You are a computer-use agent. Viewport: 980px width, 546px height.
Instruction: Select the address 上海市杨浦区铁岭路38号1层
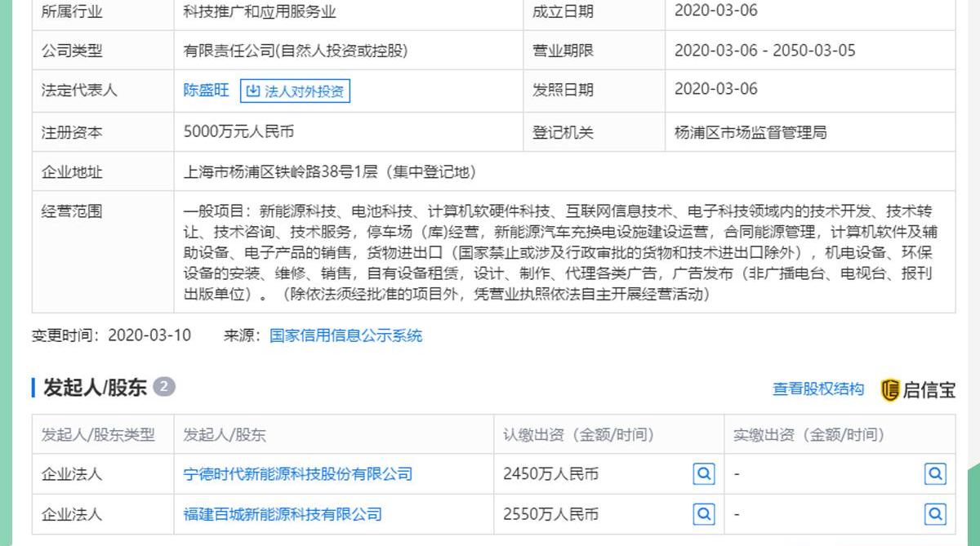point(330,172)
